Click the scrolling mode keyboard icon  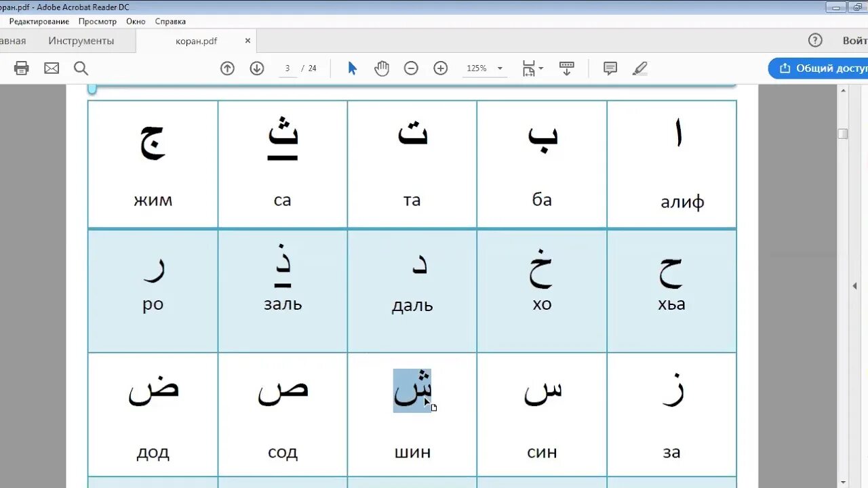tap(566, 68)
